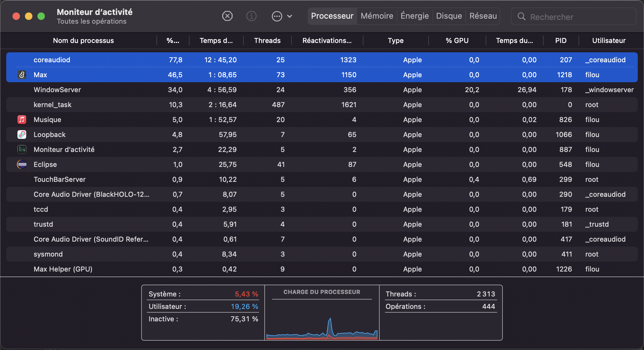
Task: Click the process info (i) toolbar icon
Action: pos(251,16)
